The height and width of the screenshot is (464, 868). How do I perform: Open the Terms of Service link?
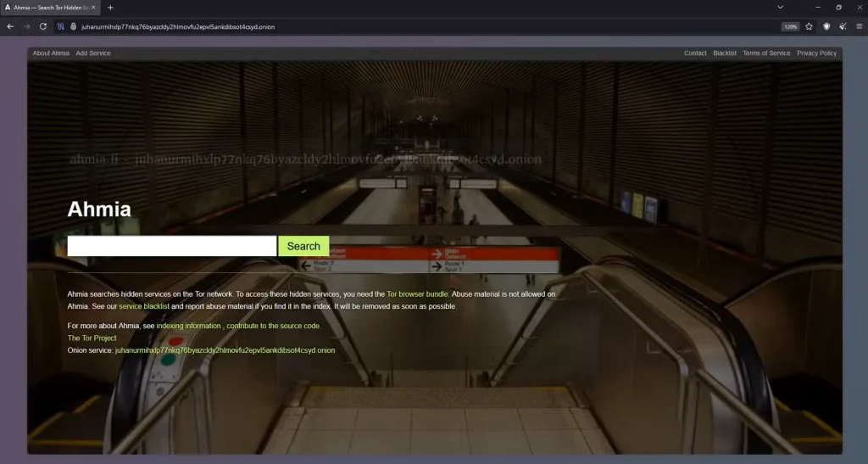[766, 53]
